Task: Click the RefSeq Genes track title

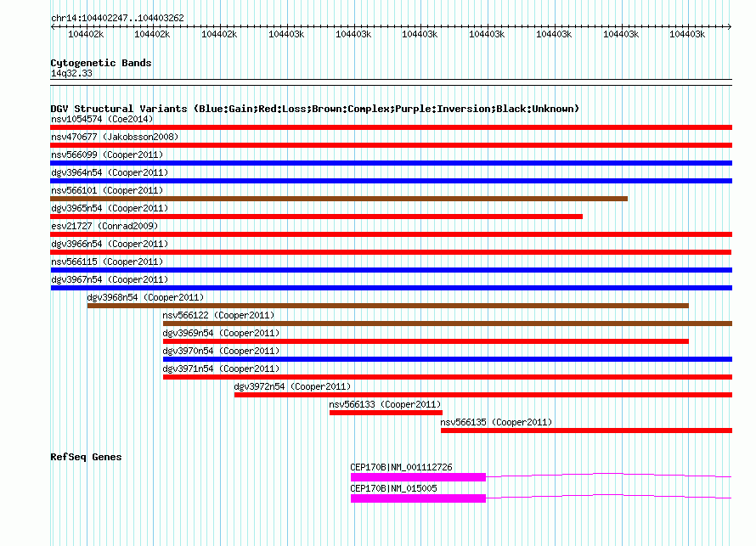Action: 86,457
